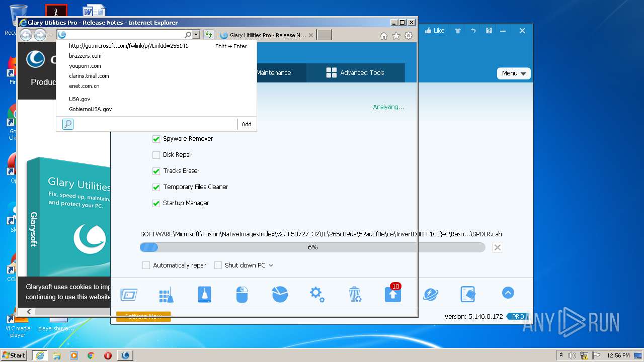Open Internet Explorer Tools gear icon
Viewport: 644px width, 362px height.
tap(409, 36)
